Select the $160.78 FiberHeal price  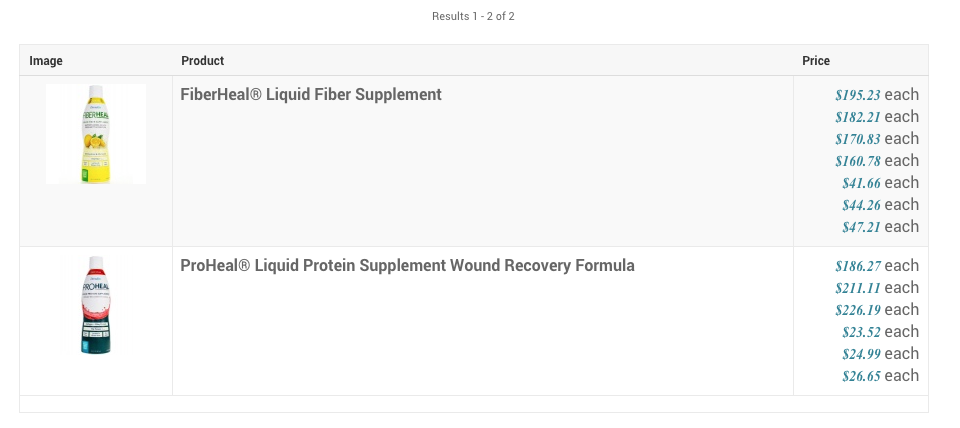(858, 161)
